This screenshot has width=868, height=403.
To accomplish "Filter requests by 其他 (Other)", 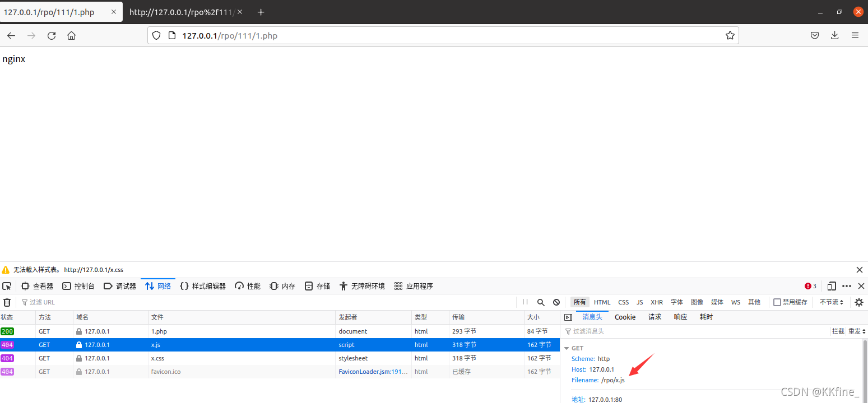I will click(x=754, y=302).
